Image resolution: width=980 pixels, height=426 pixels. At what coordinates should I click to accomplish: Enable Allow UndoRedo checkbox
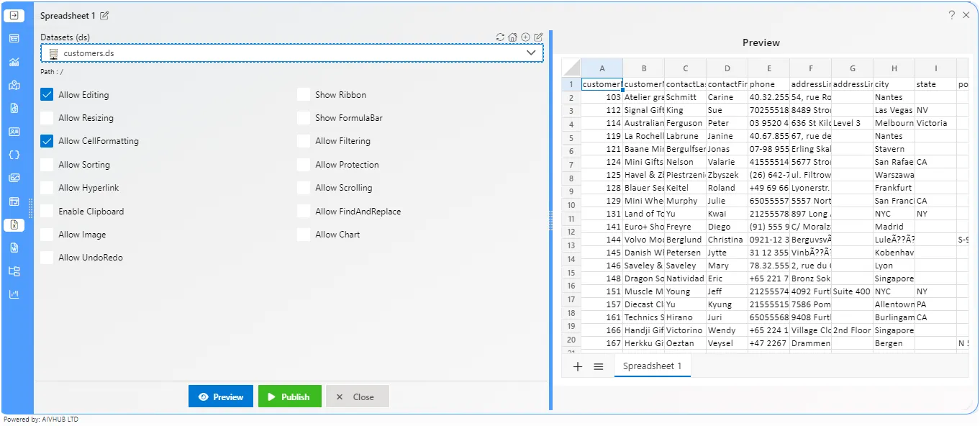tap(47, 258)
